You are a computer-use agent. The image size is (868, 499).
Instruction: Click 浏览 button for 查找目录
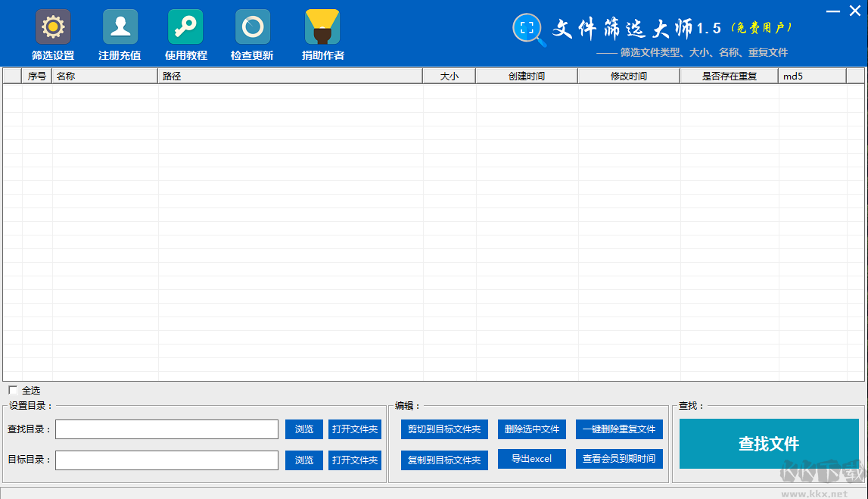(x=304, y=429)
